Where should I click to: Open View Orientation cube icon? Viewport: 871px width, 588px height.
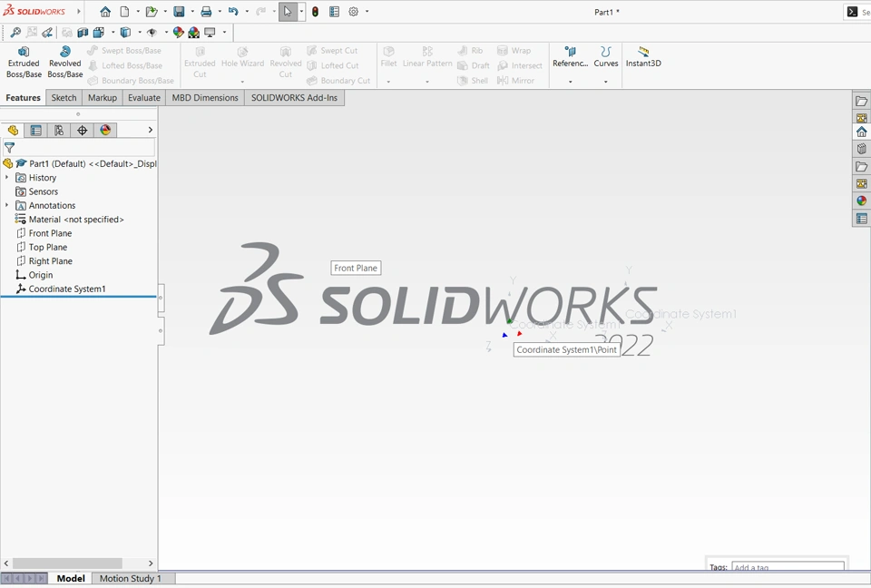(x=99, y=33)
